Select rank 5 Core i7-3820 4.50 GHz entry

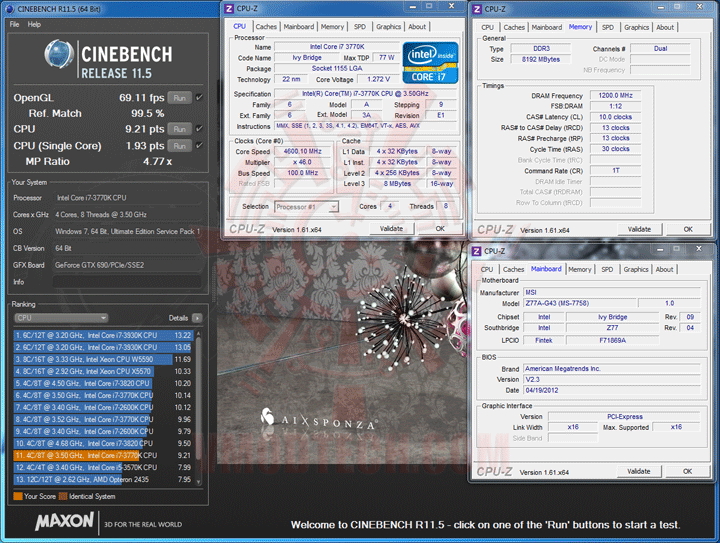click(x=103, y=383)
